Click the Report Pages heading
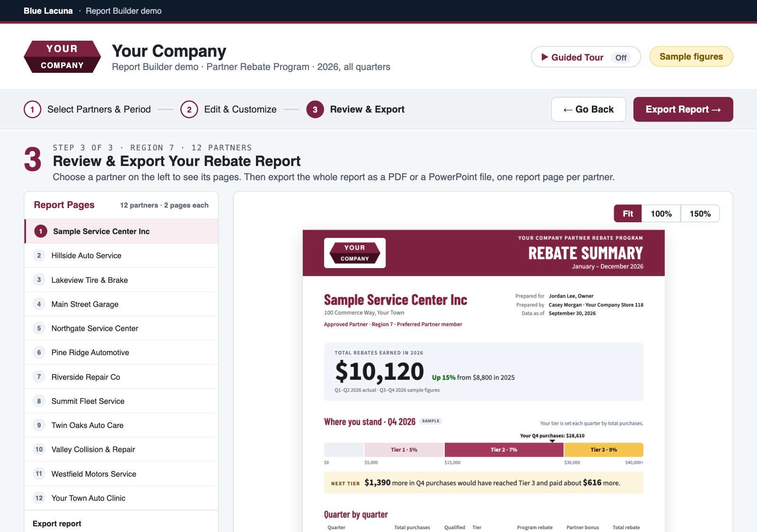 [64, 205]
